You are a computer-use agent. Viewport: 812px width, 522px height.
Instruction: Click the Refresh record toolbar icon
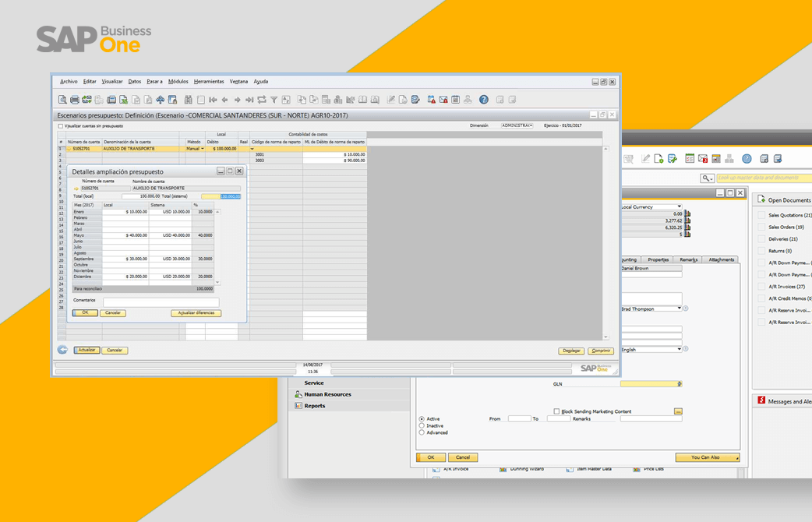(x=262, y=100)
